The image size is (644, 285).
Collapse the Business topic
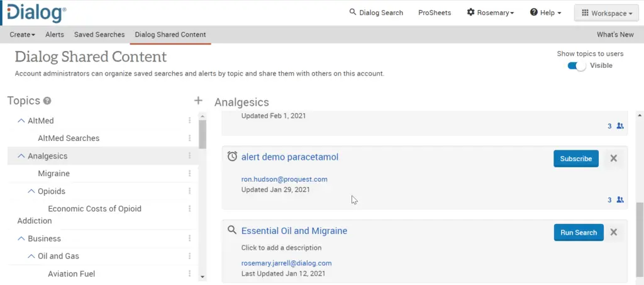(x=21, y=238)
